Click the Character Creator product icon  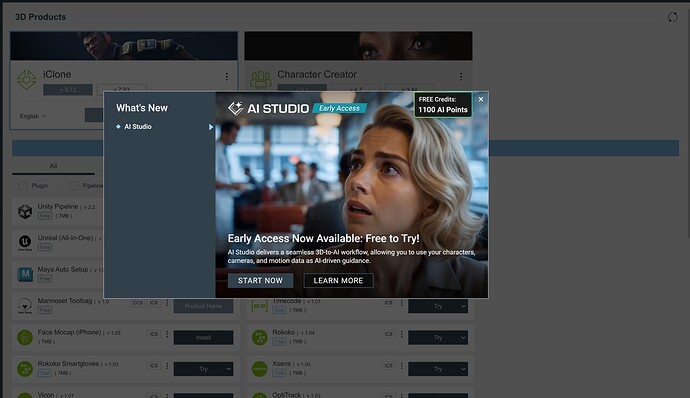(x=261, y=80)
